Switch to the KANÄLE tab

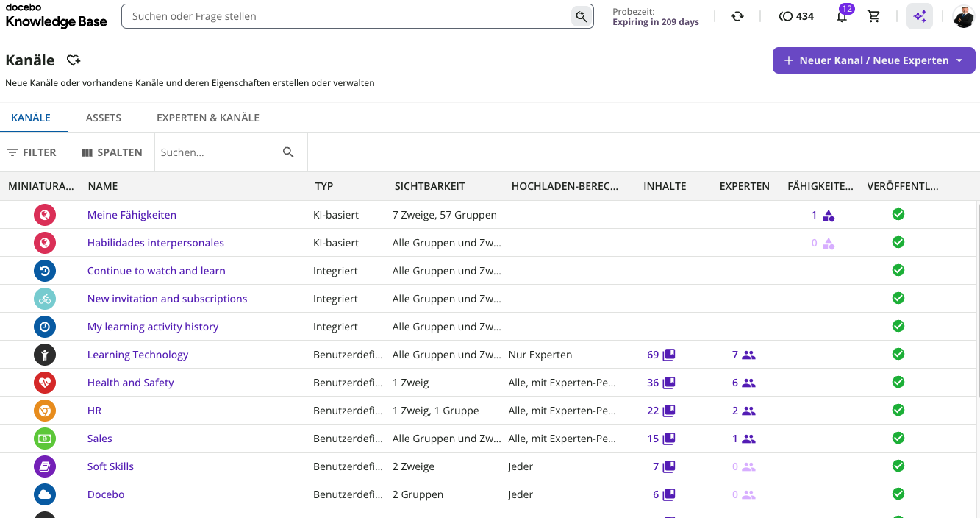tap(31, 118)
